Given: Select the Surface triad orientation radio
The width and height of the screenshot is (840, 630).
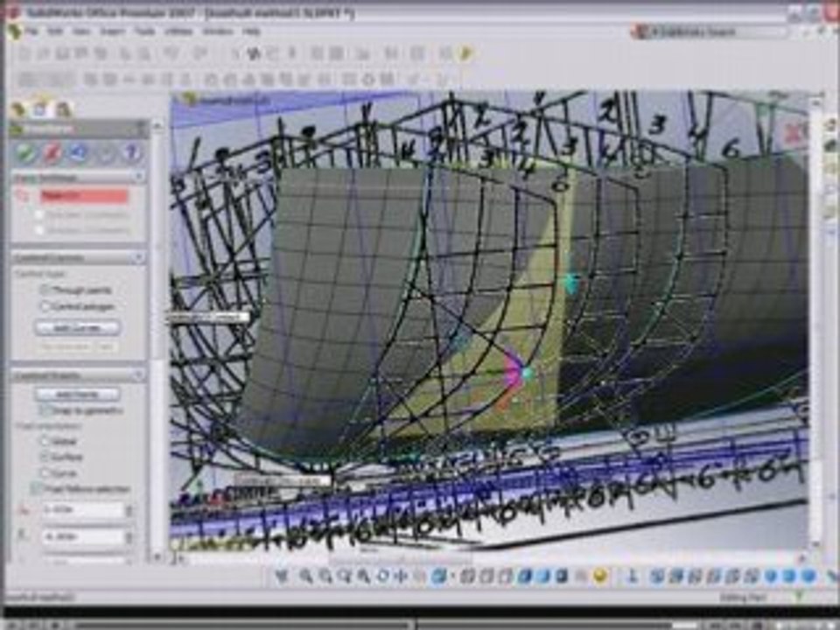Looking at the screenshot, I should (45, 457).
